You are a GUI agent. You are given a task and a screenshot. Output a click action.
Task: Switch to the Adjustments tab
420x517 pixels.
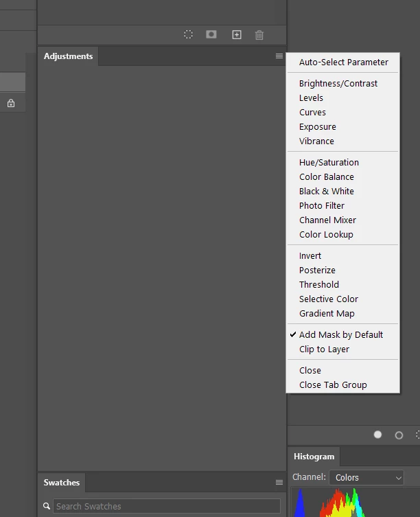tap(68, 56)
